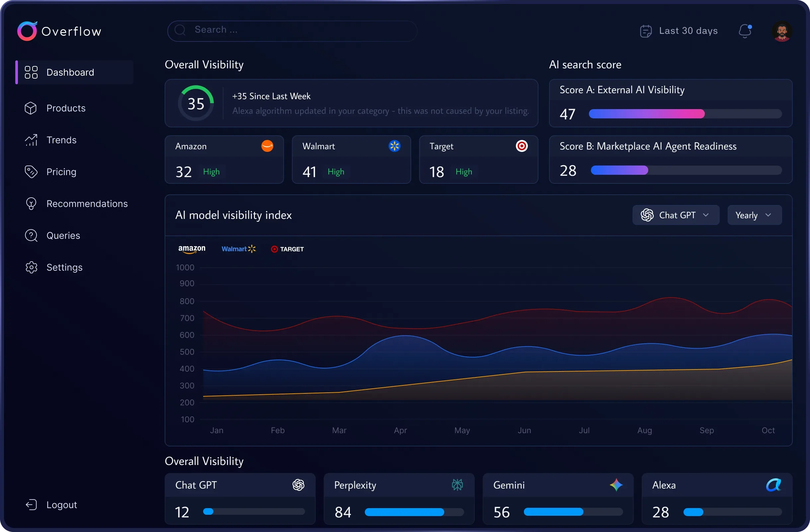
Task: Click the Gemini sparkle icon
Action: pyautogui.click(x=616, y=485)
